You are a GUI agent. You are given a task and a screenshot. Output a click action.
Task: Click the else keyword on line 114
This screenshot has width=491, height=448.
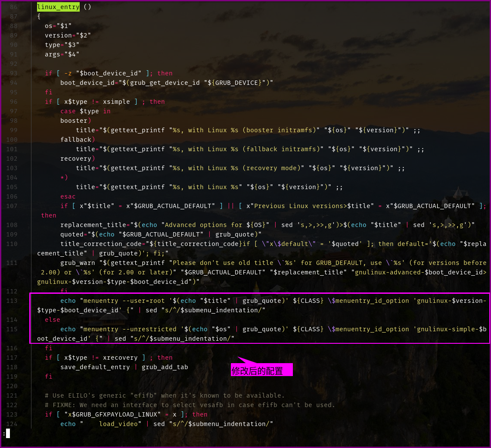(x=53, y=320)
